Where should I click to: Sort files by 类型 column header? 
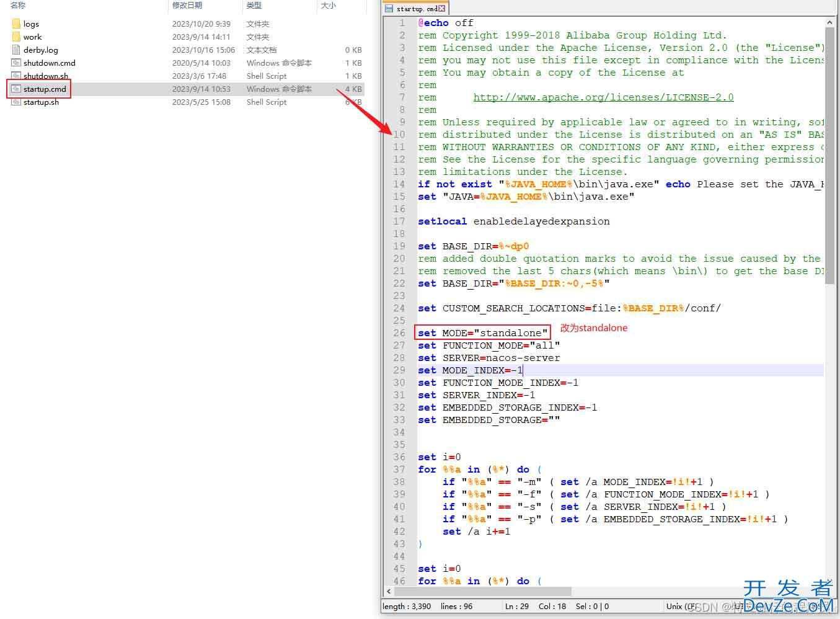click(254, 5)
